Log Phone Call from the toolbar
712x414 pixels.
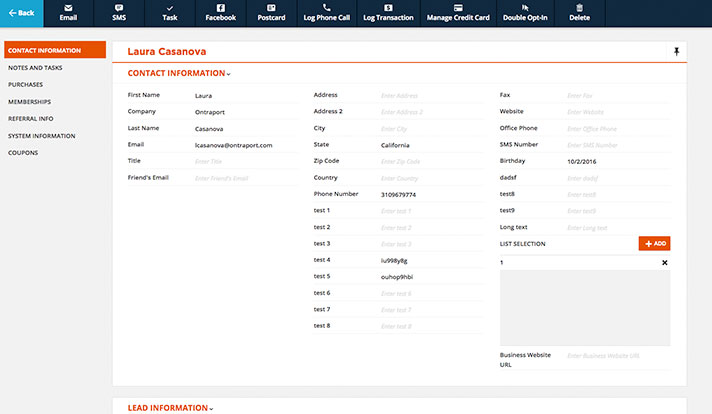point(326,13)
